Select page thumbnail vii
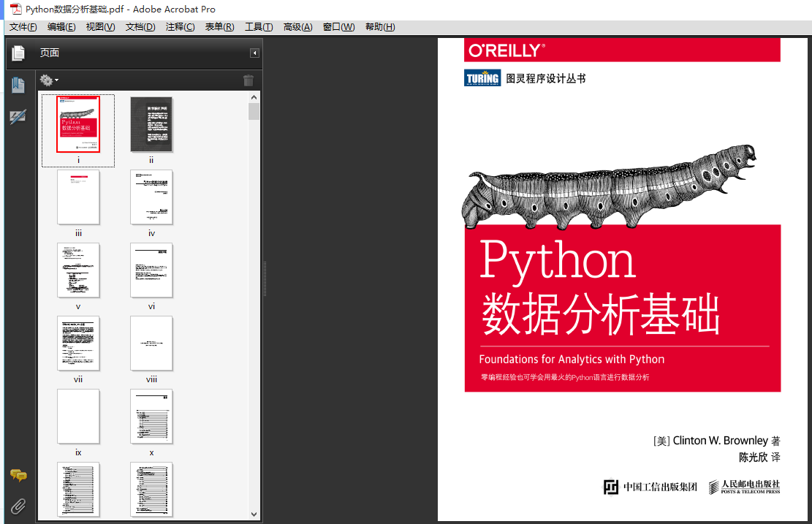The width and height of the screenshot is (812, 524). (78, 343)
